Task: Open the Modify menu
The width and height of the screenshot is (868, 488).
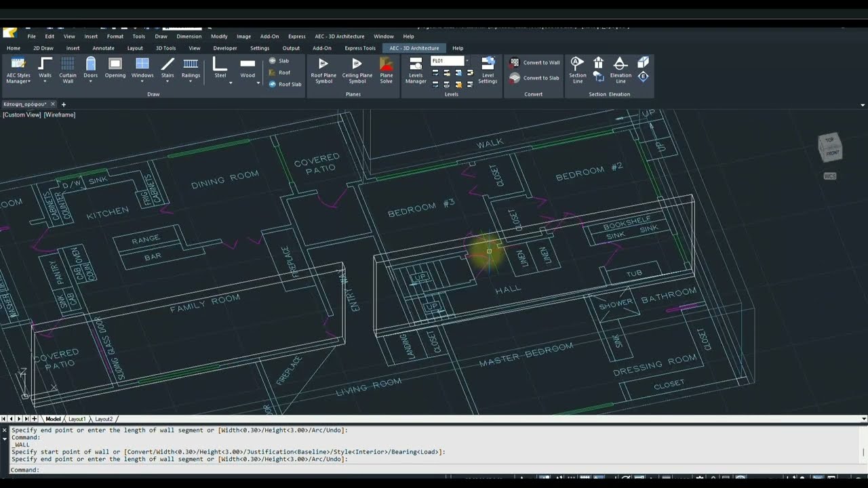Action: [x=219, y=37]
